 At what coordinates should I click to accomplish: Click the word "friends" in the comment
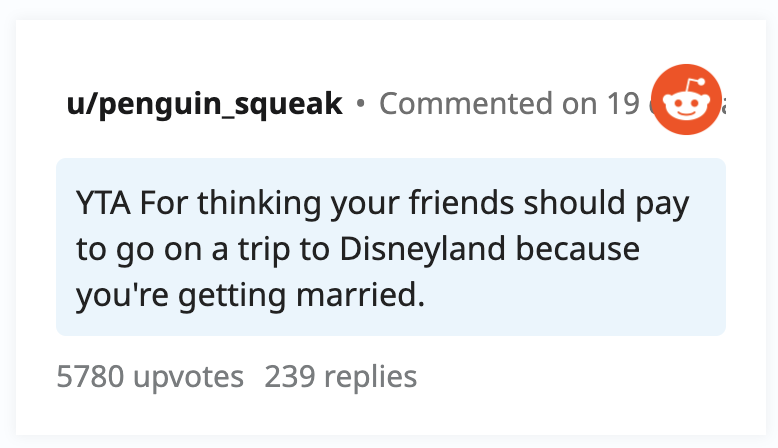click(x=461, y=203)
